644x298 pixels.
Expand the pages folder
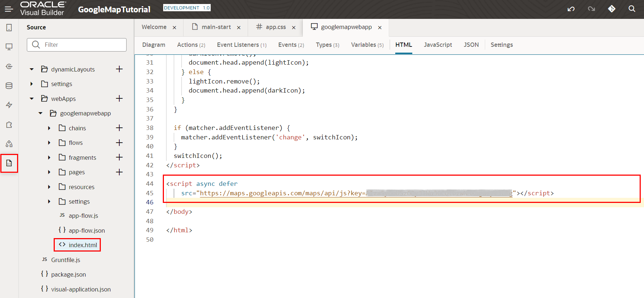tap(49, 172)
